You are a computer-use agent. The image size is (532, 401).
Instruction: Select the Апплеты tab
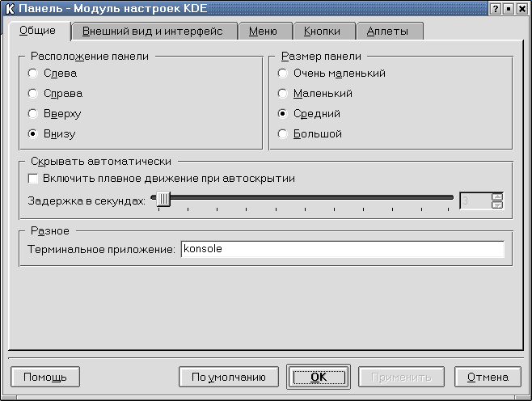point(387,32)
